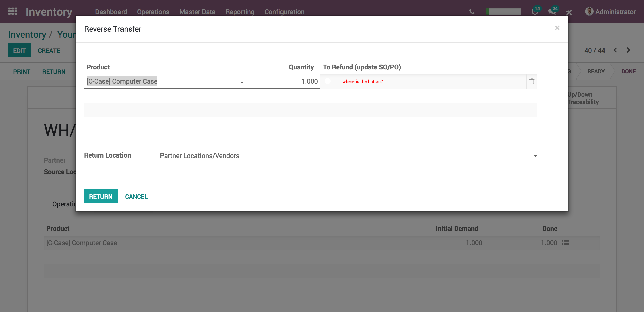Confirm with the RETURN button

pyautogui.click(x=101, y=196)
